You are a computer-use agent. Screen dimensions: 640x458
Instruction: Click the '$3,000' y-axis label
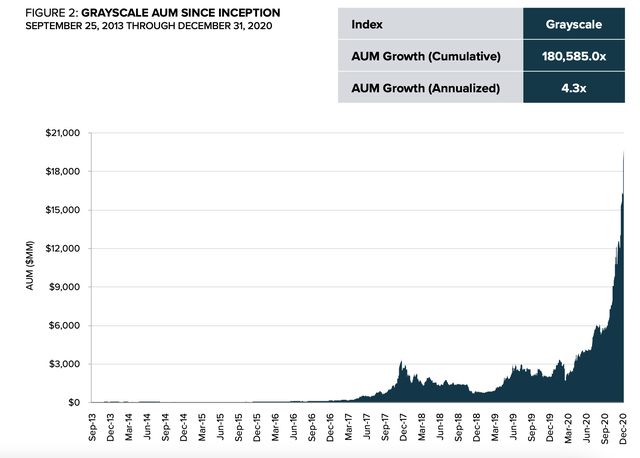(x=64, y=364)
